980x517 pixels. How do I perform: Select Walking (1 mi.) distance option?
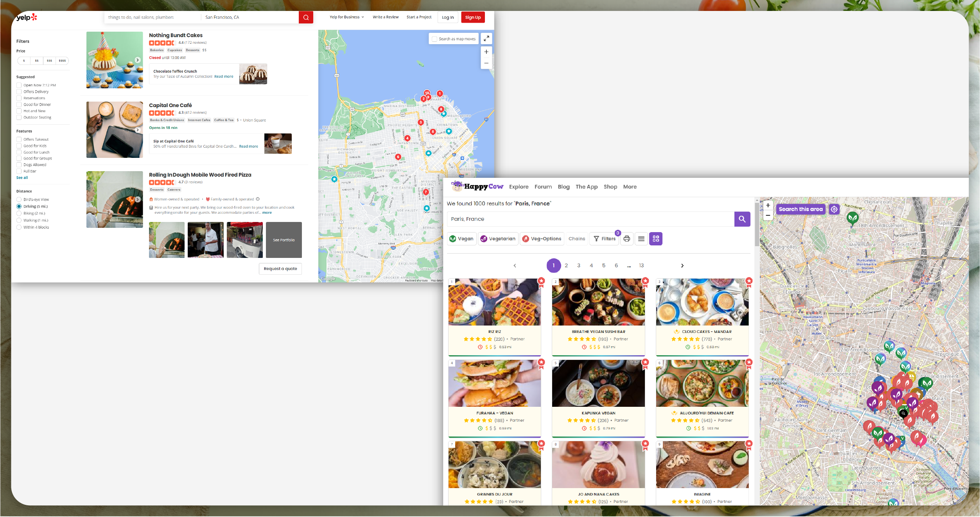point(19,220)
